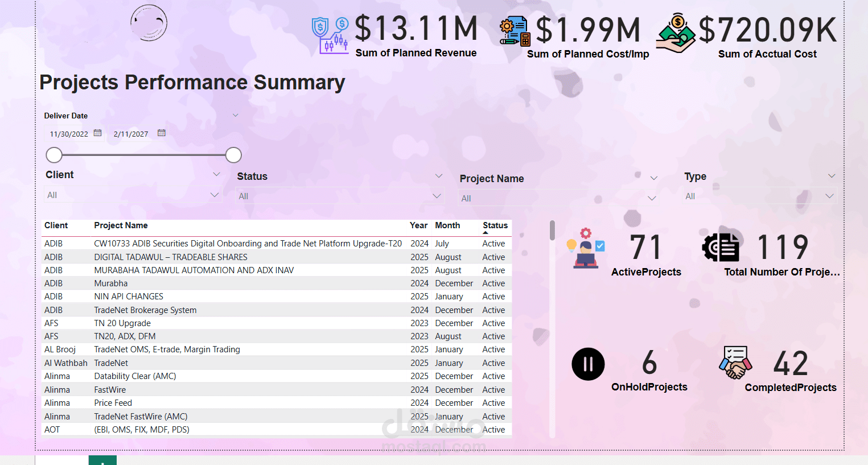This screenshot has width=868, height=465.
Task: Click the table's vertical scrollbar thumb
Action: click(x=552, y=230)
